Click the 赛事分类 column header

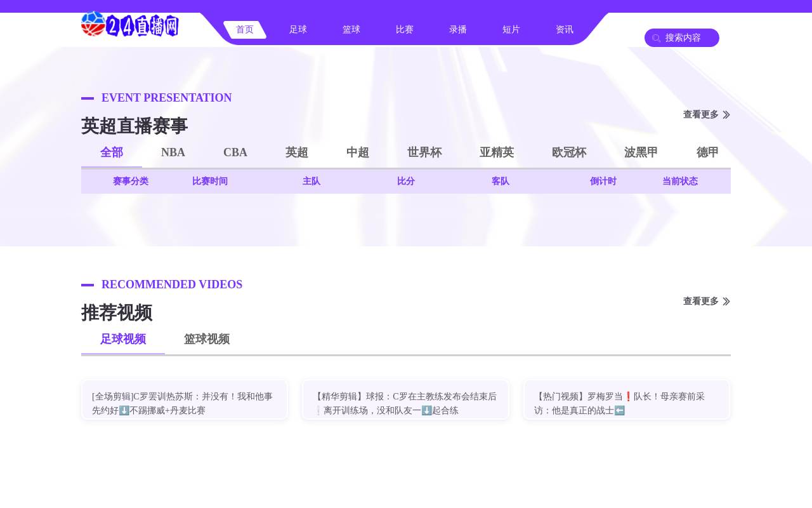[x=131, y=182]
